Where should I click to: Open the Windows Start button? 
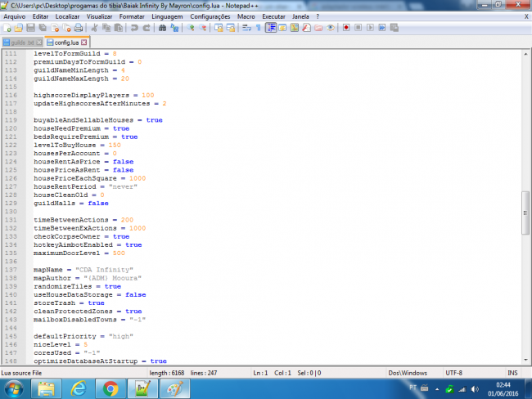[14, 389]
